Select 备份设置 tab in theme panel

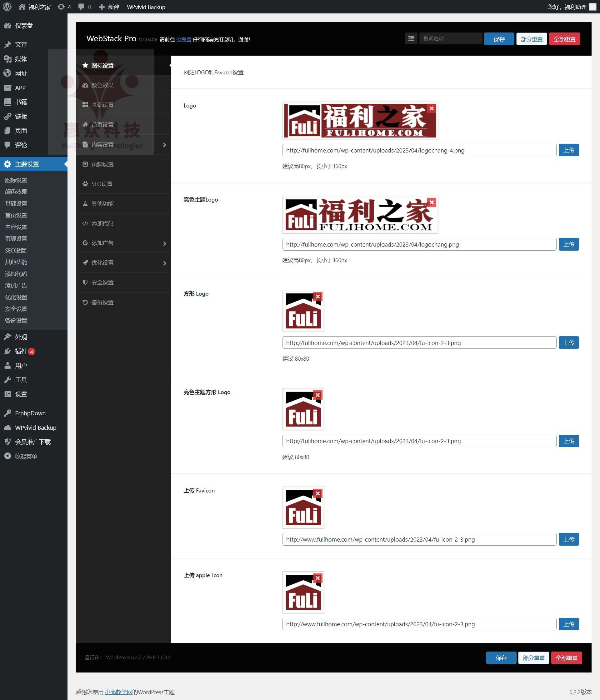click(123, 302)
